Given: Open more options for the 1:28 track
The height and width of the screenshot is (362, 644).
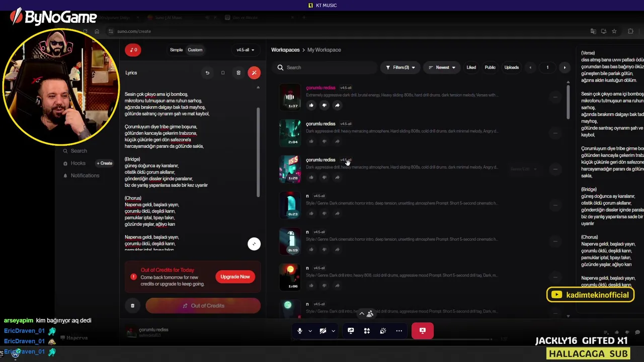Looking at the screenshot, I should pos(555,169).
